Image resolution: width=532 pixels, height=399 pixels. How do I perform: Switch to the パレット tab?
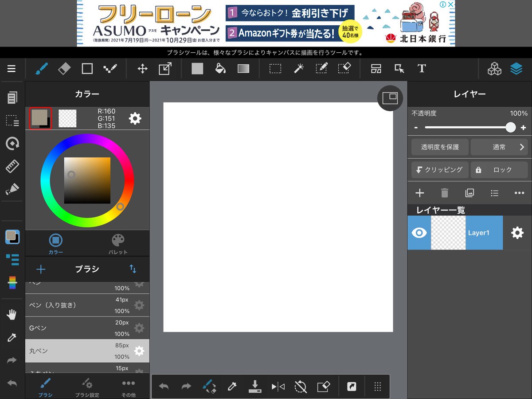[x=118, y=244]
